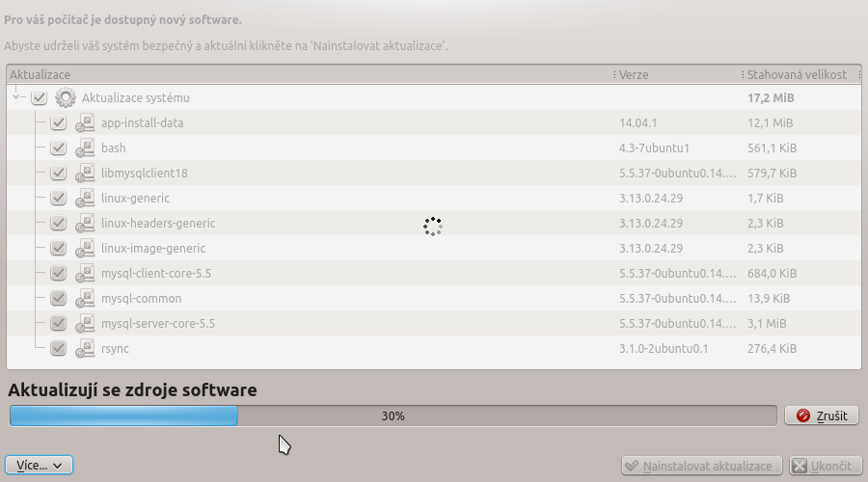This screenshot has width=868, height=482.
Task: Click the package icon for linux-headers-generic
Action: coord(85,223)
